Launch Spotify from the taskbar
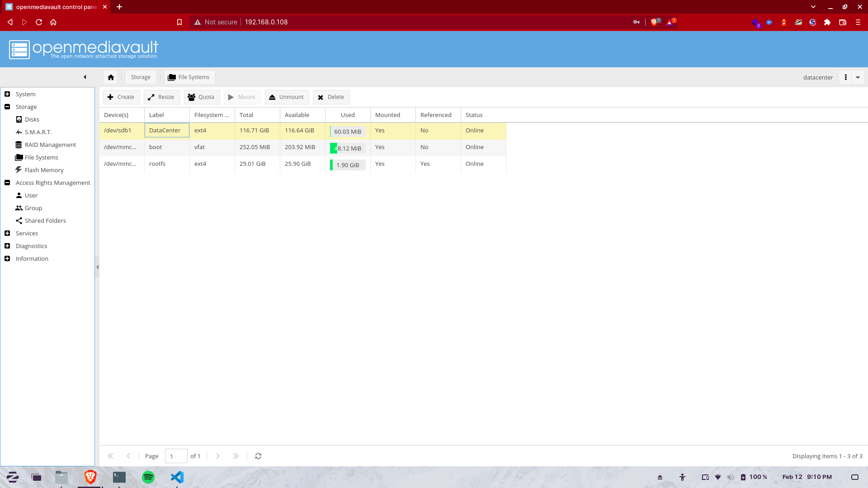 tap(148, 477)
